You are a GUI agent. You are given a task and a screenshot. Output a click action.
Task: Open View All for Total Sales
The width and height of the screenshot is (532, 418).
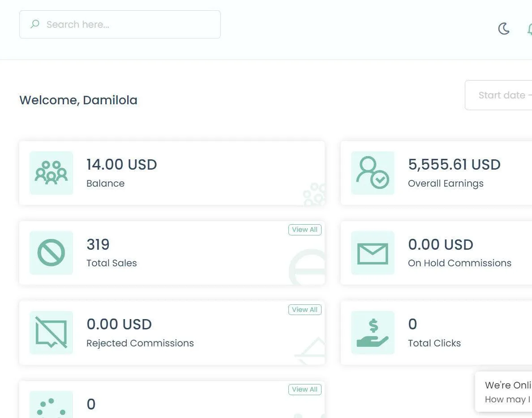(305, 230)
